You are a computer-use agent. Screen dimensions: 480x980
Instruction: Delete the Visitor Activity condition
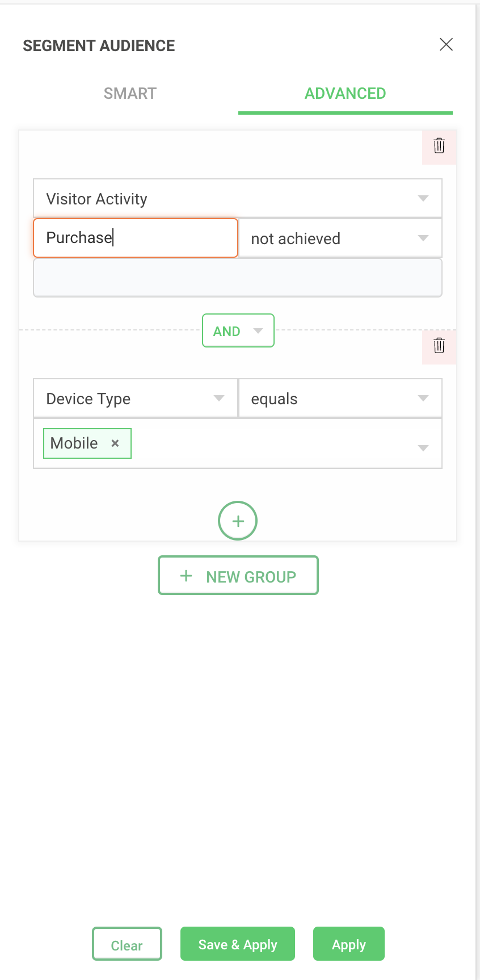(439, 146)
